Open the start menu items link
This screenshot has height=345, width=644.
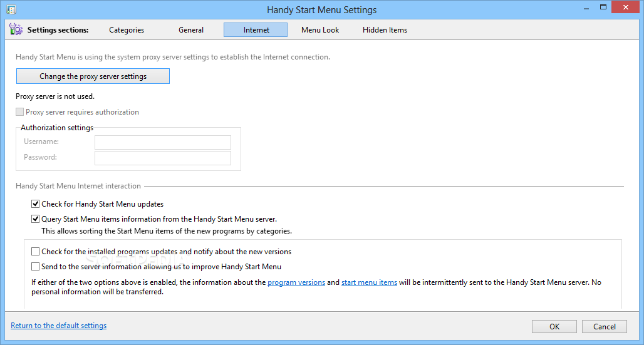point(369,282)
